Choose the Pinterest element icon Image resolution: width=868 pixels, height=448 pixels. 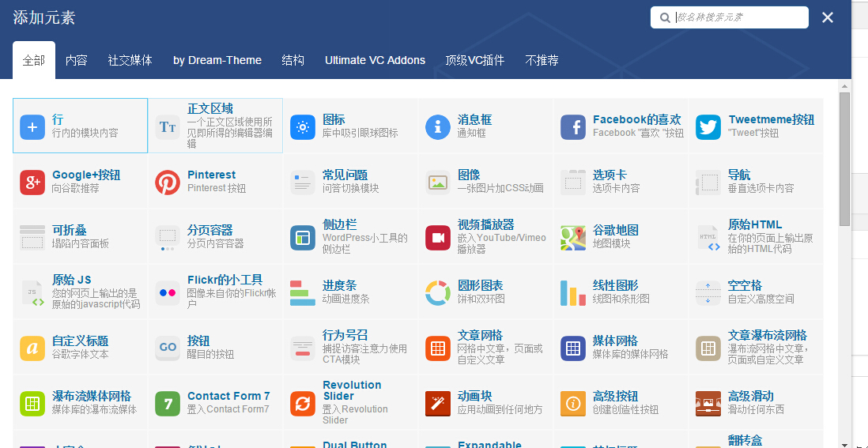point(168,182)
